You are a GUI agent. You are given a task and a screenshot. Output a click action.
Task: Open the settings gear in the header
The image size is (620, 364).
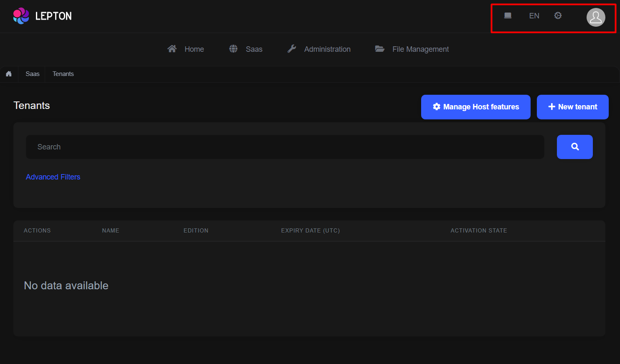(558, 15)
